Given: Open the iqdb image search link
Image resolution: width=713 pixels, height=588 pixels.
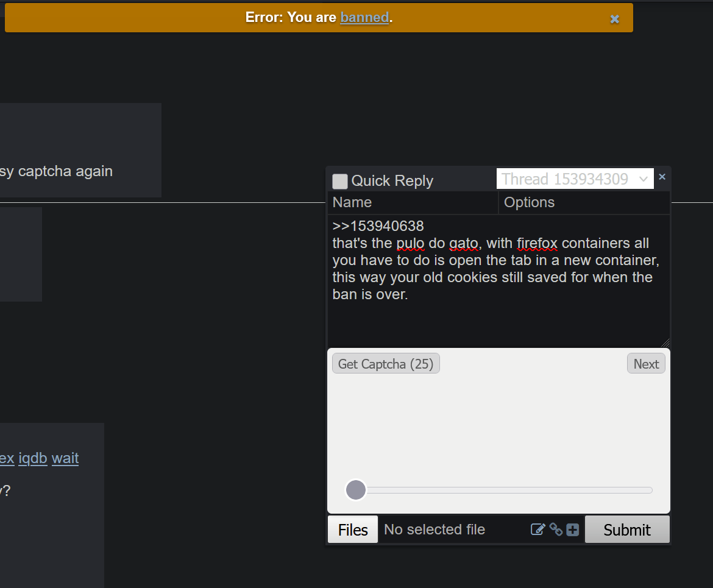Looking at the screenshot, I should coord(33,458).
